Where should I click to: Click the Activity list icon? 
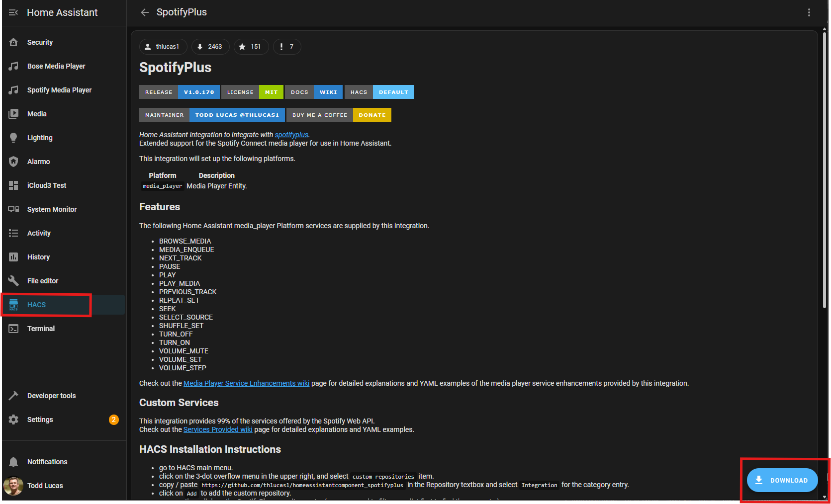(13, 233)
